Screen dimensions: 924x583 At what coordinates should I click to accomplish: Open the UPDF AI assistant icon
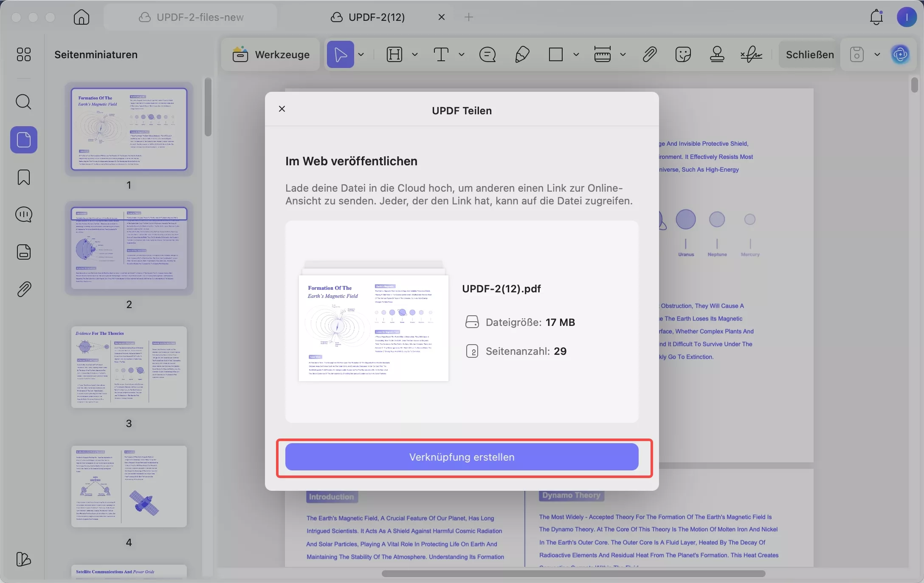click(x=901, y=54)
